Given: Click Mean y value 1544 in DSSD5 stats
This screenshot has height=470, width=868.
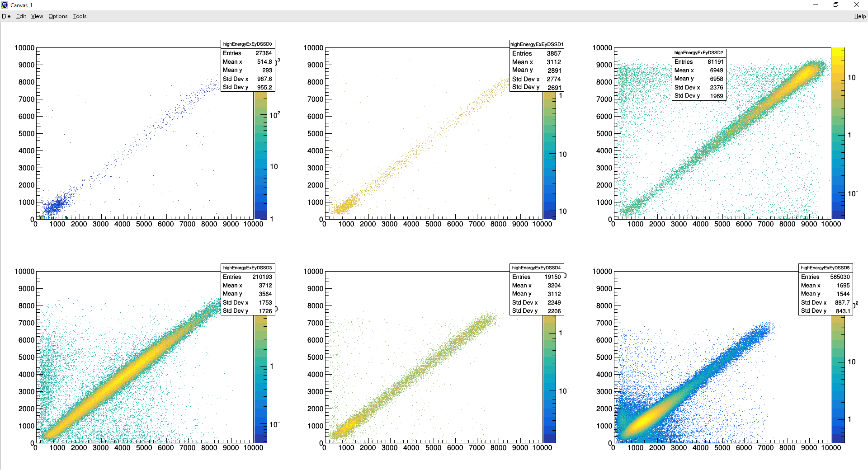Looking at the screenshot, I should pos(843,294).
